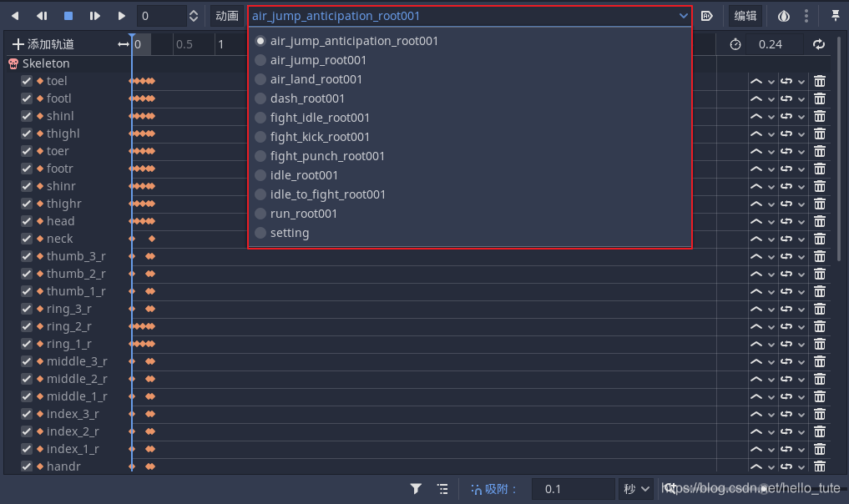Uncheck the shinl track

pos(27,116)
